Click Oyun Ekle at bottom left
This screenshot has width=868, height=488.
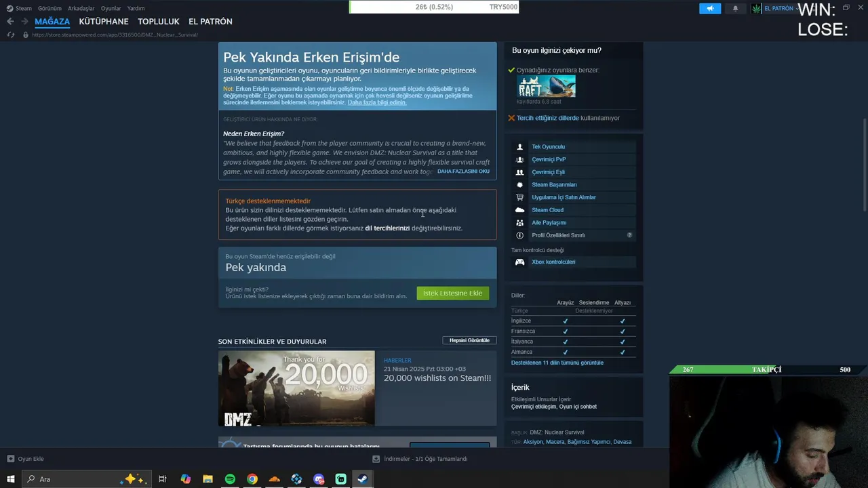coord(26,459)
